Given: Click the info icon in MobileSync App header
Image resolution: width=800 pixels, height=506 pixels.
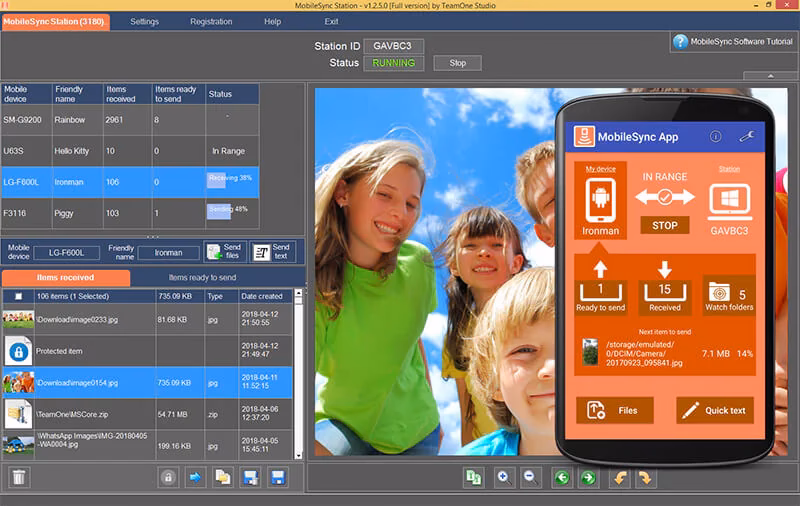Looking at the screenshot, I should (715, 136).
